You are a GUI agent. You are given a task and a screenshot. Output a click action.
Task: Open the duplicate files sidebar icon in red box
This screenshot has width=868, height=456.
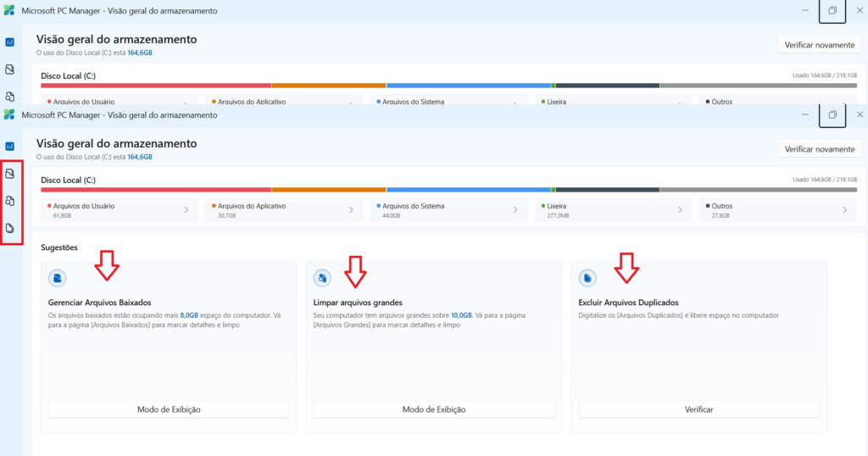coord(10,228)
